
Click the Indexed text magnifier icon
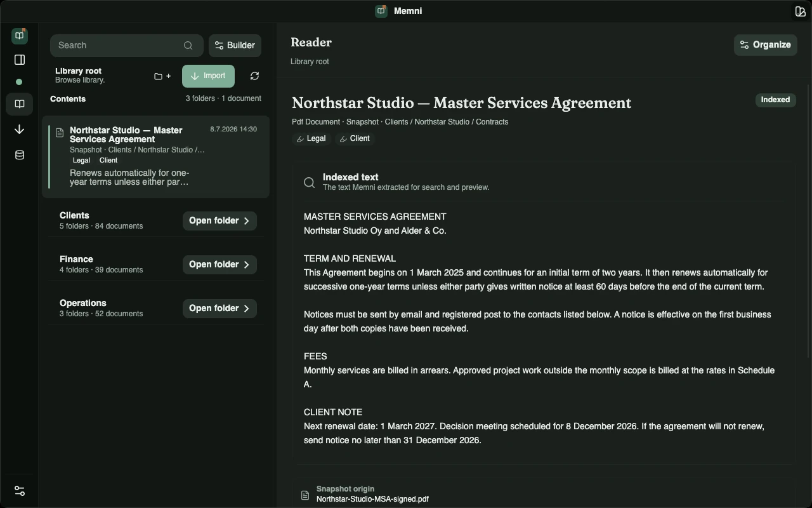(309, 182)
